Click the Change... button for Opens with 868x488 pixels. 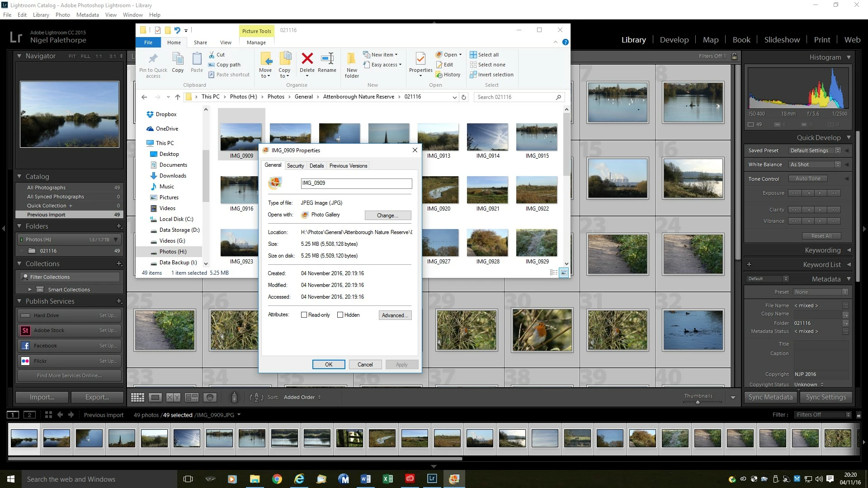pyautogui.click(x=387, y=216)
